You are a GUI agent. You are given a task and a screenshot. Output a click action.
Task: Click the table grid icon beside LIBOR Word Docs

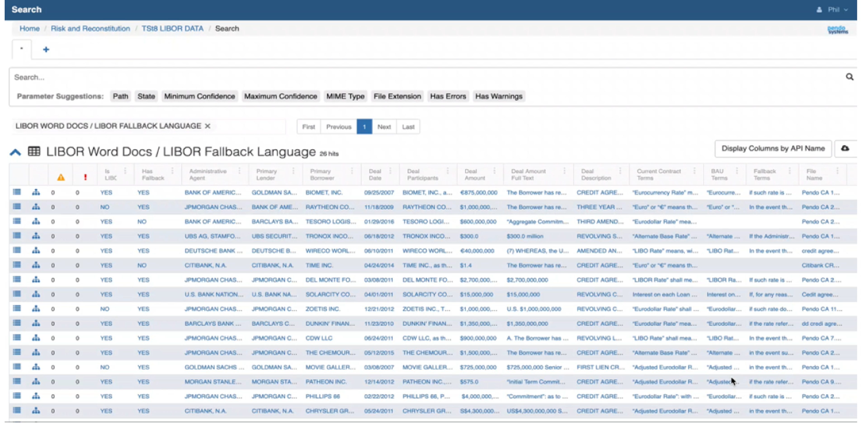point(34,152)
